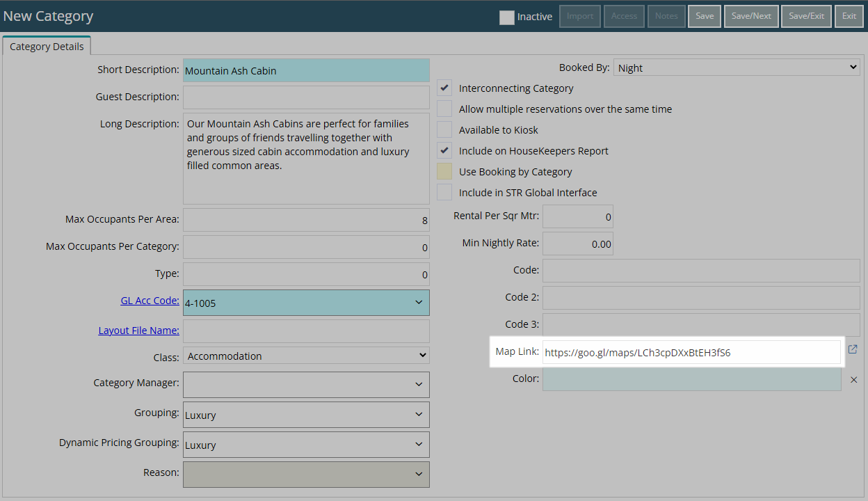Select the Category Details tab
Viewport: 868px width, 501px height.
[47, 46]
